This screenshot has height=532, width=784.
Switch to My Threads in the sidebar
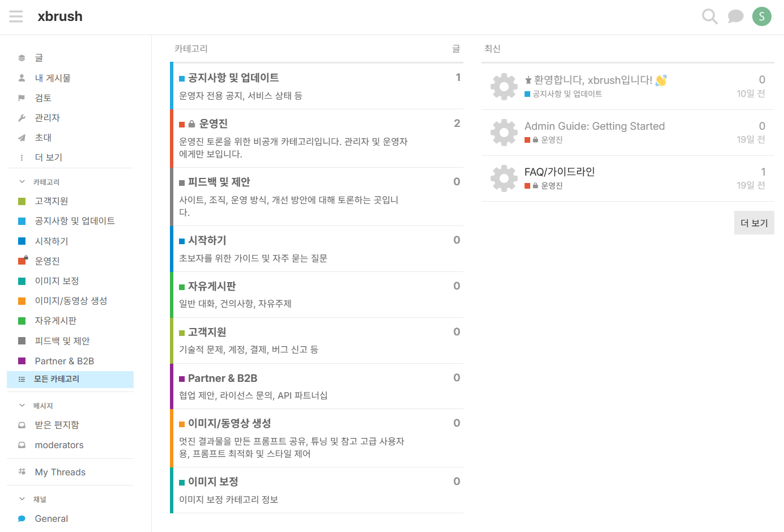[x=59, y=472]
